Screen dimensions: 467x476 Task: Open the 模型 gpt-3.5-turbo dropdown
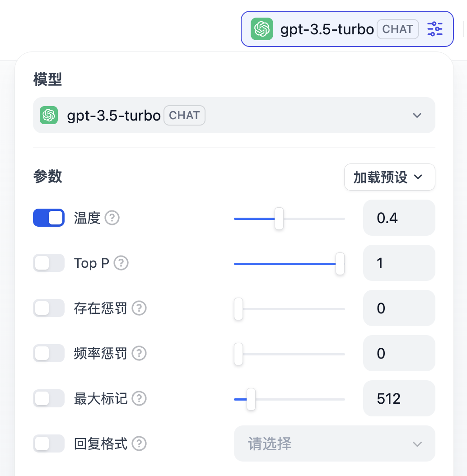(x=234, y=115)
